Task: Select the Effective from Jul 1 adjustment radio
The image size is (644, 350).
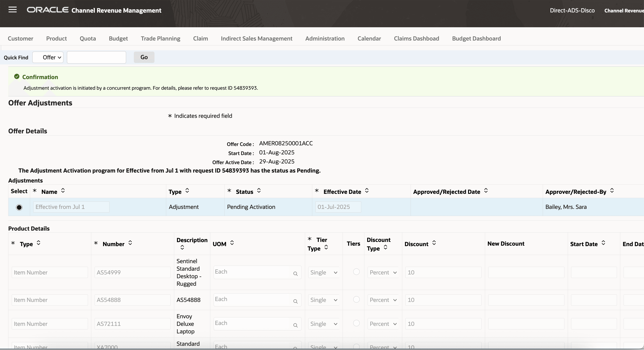Action: pyautogui.click(x=19, y=207)
